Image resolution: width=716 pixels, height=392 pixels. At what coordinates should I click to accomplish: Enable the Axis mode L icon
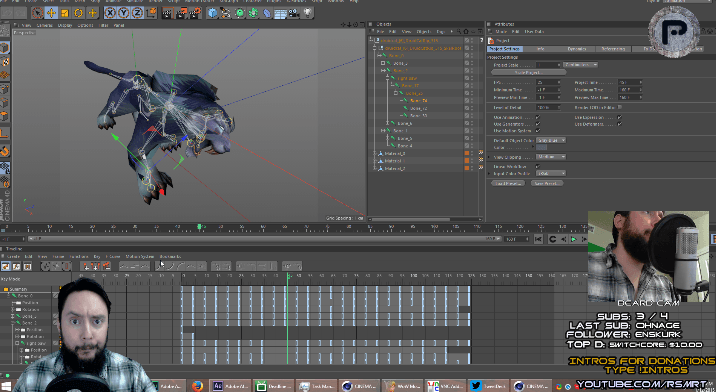click(x=5, y=133)
